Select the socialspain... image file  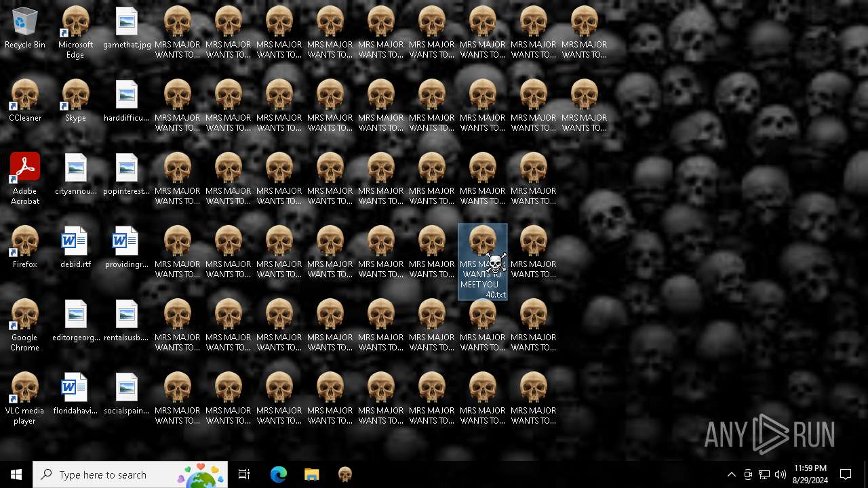pyautogui.click(x=127, y=394)
